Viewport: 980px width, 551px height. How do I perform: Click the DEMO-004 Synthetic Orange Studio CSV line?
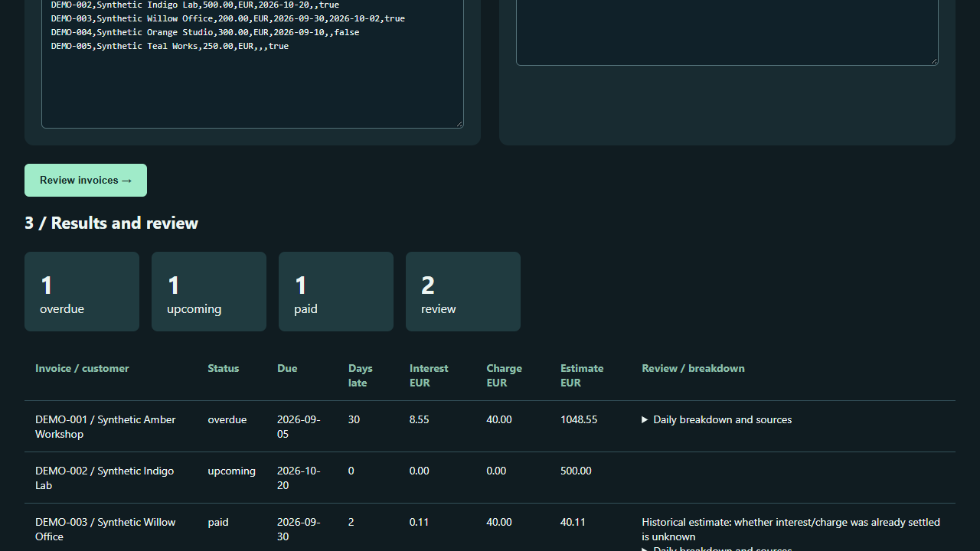tap(205, 32)
